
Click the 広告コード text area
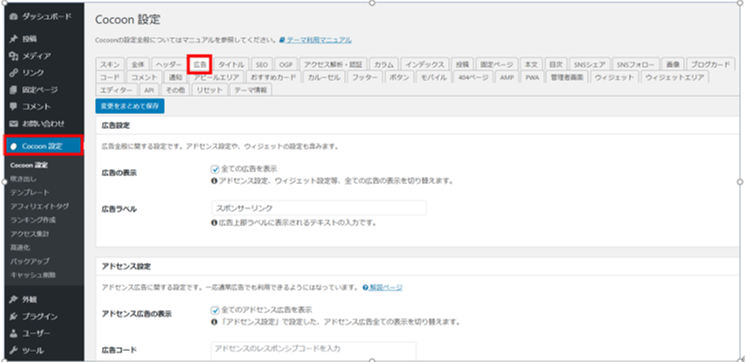[x=314, y=351]
